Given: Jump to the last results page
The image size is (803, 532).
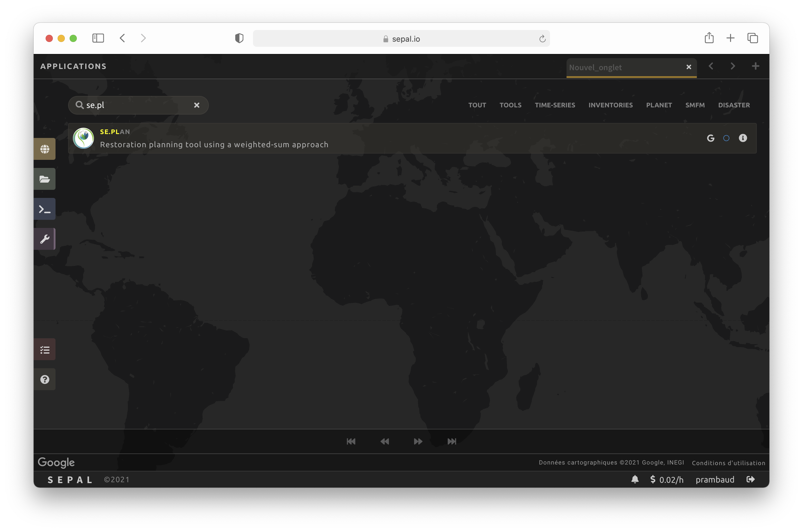Looking at the screenshot, I should click(452, 441).
